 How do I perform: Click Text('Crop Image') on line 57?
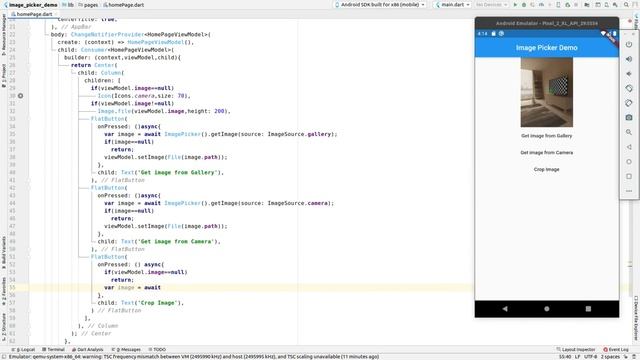152,303
